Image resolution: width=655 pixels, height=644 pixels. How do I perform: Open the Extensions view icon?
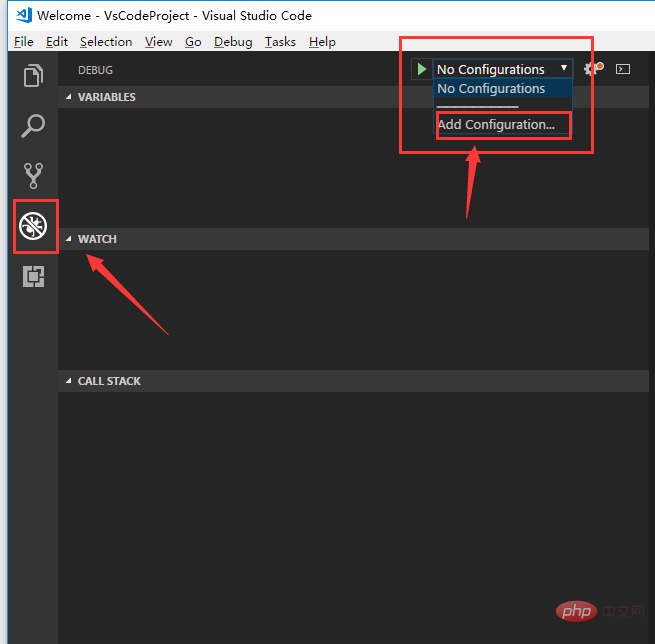pyautogui.click(x=33, y=276)
